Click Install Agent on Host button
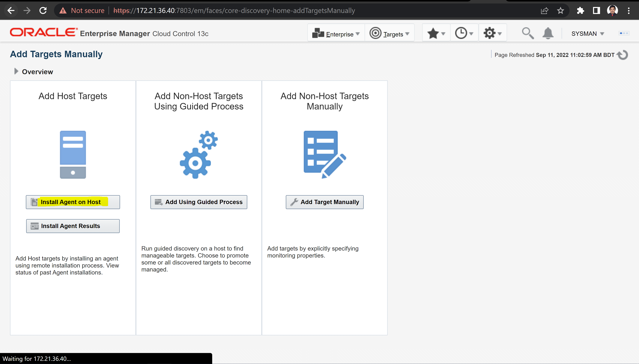 click(73, 202)
